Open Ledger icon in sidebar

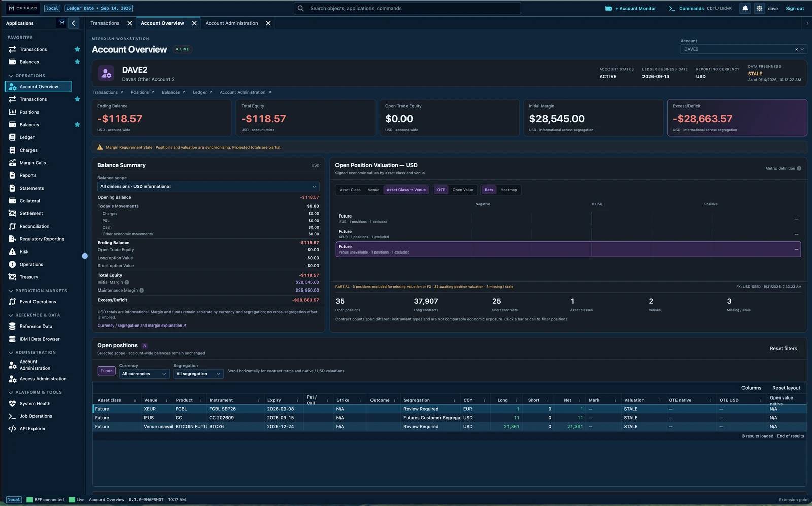click(x=12, y=137)
